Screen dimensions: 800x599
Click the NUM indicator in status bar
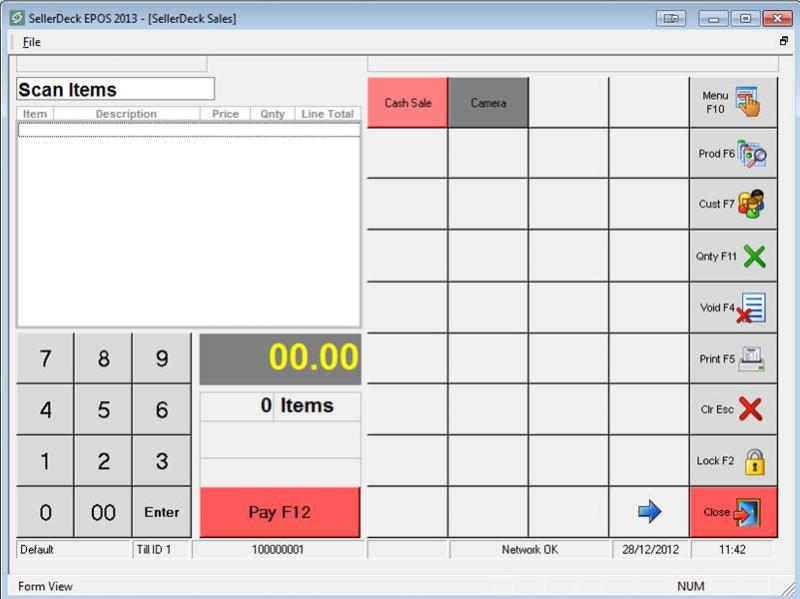tap(691, 586)
